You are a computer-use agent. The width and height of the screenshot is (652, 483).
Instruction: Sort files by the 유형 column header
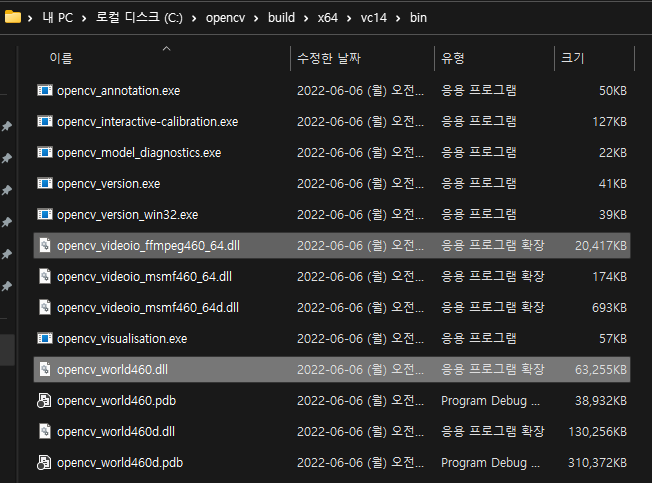tap(453, 58)
